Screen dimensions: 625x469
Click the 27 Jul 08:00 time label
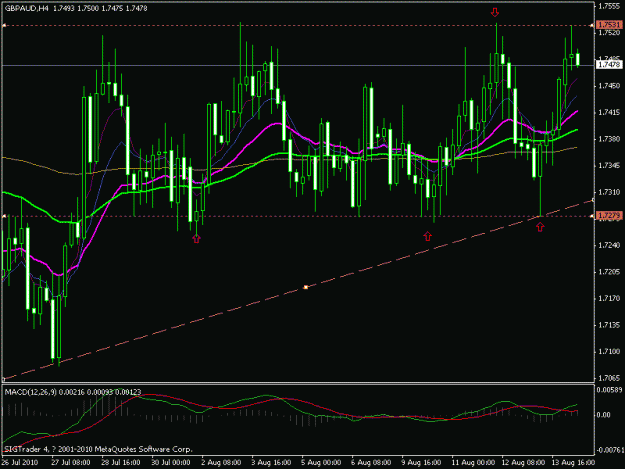(x=71, y=462)
